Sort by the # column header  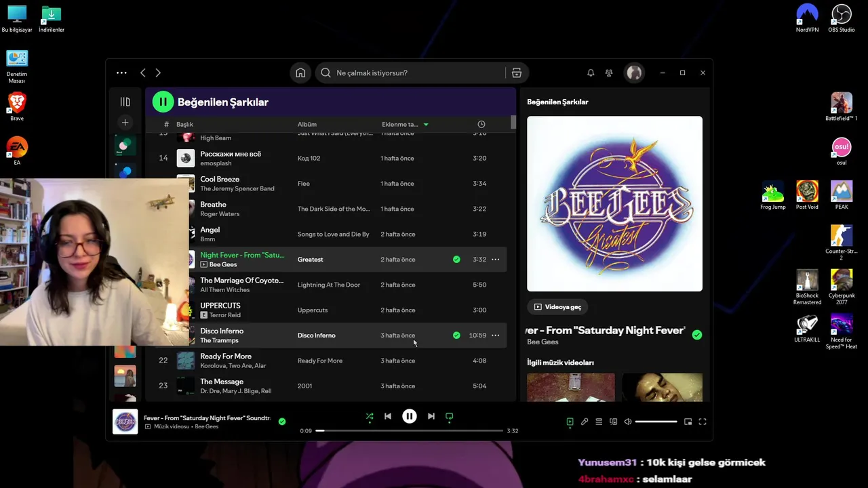click(x=166, y=125)
